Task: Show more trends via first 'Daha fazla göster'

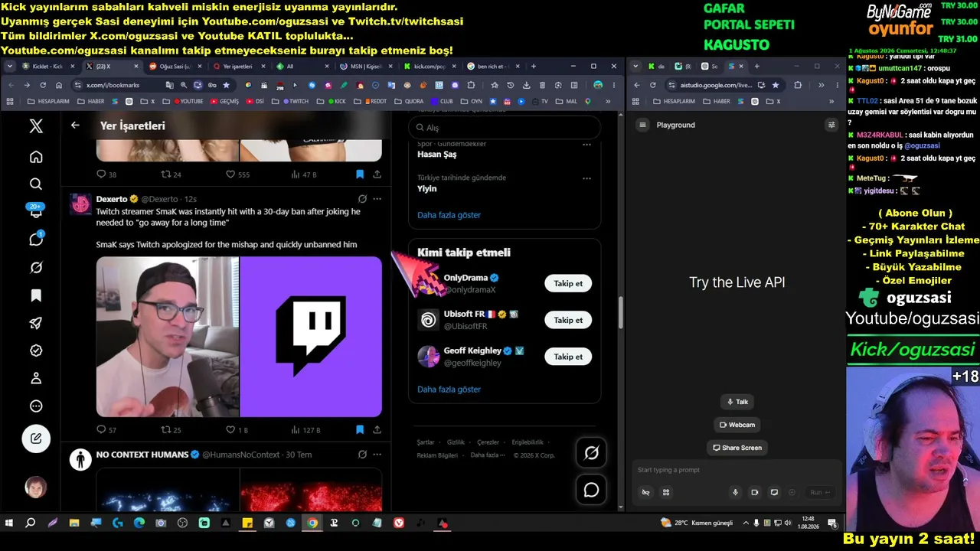Action: pyautogui.click(x=449, y=215)
